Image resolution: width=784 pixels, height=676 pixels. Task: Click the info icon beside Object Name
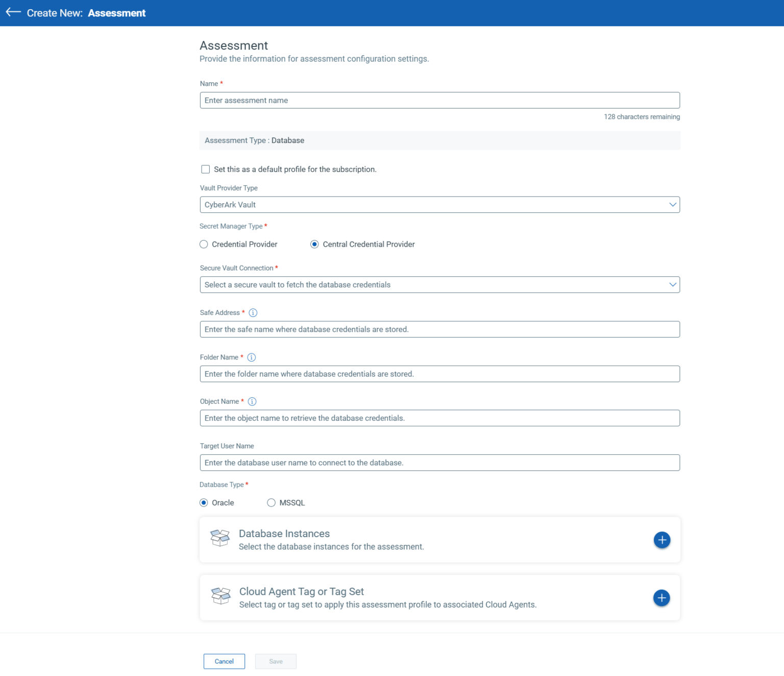(x=252, y=401)
